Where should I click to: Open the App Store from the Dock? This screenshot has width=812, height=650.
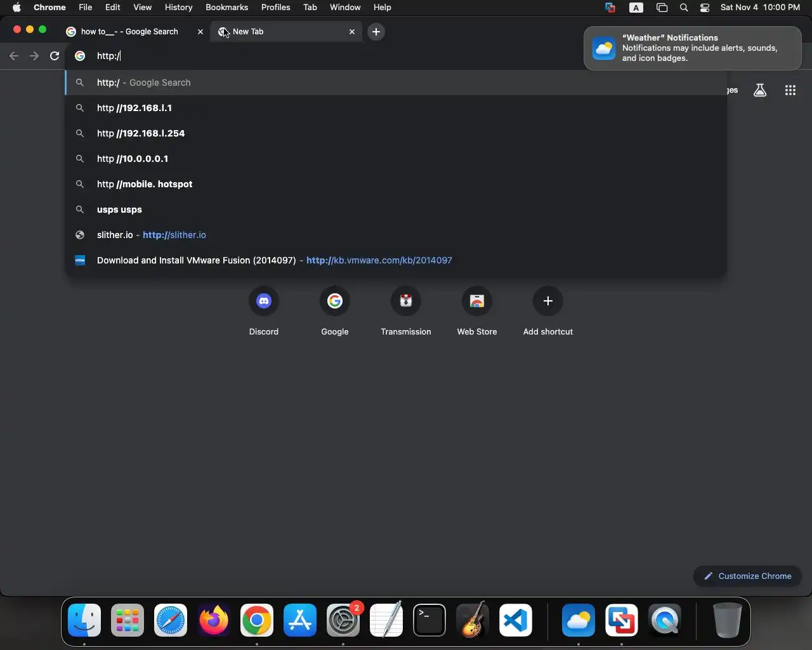click(x=300, y=620)
